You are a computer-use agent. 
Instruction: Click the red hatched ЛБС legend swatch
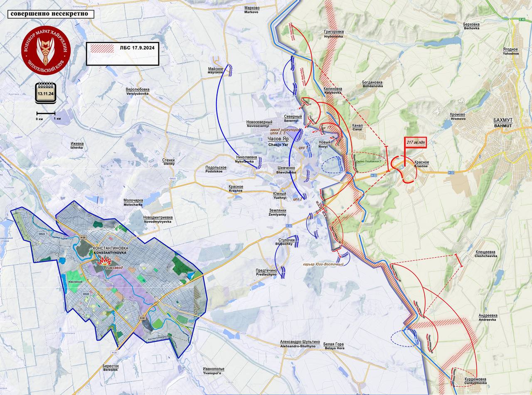click(102, 49)
